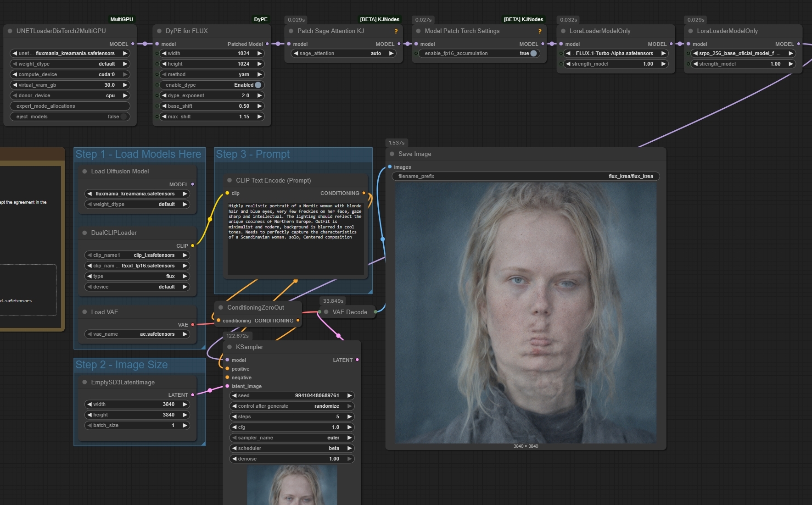Toggle the eject_models switch
The width and height of the screenshot is (812, 505).
123,117
